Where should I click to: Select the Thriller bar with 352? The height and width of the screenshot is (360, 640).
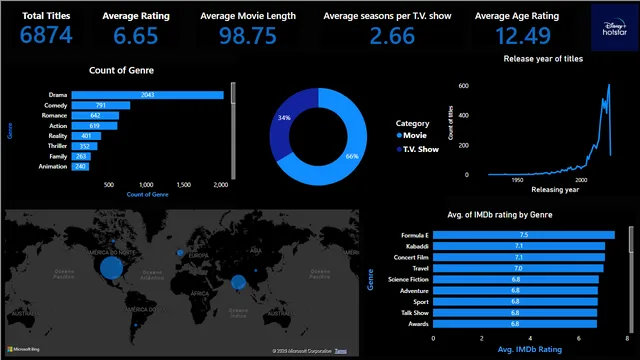click(84, 146)
